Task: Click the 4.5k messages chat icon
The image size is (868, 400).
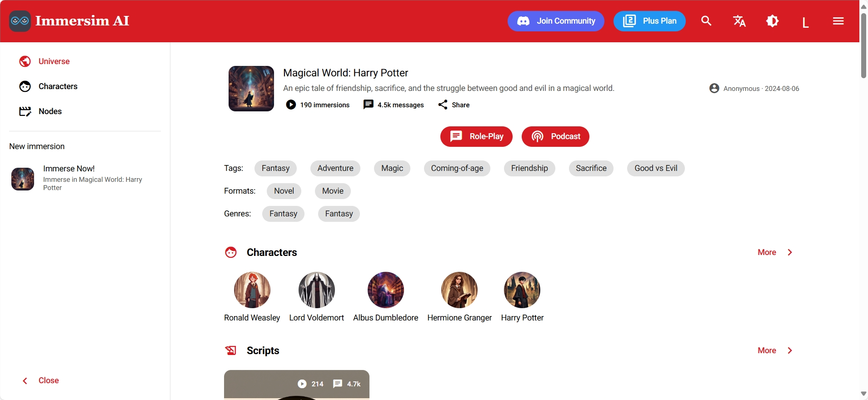Action: [369, 105]
